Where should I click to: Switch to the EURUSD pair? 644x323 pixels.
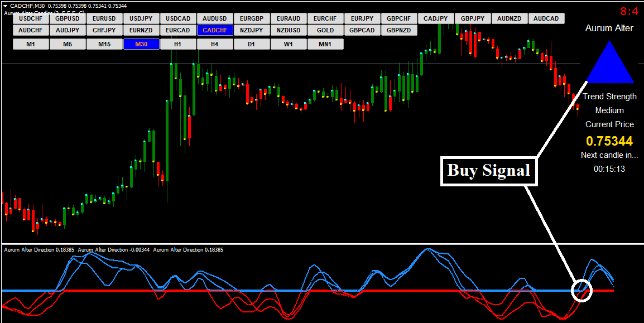coord(104,18)
